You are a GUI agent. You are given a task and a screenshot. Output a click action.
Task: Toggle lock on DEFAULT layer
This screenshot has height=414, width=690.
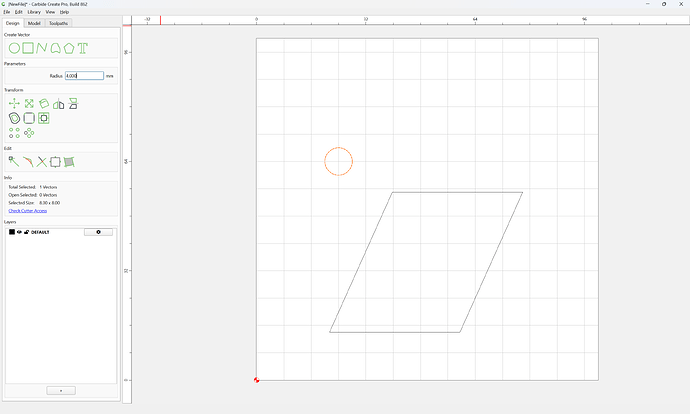tap(26, 232)
